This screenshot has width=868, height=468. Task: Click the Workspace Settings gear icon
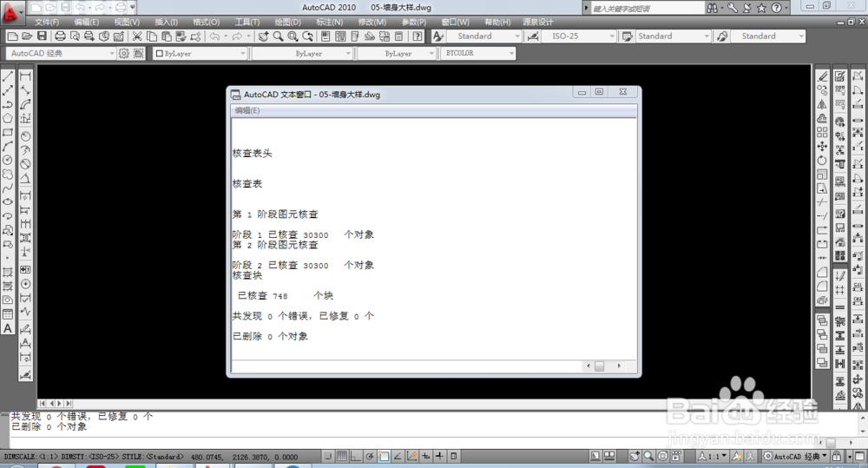[124, 53]
